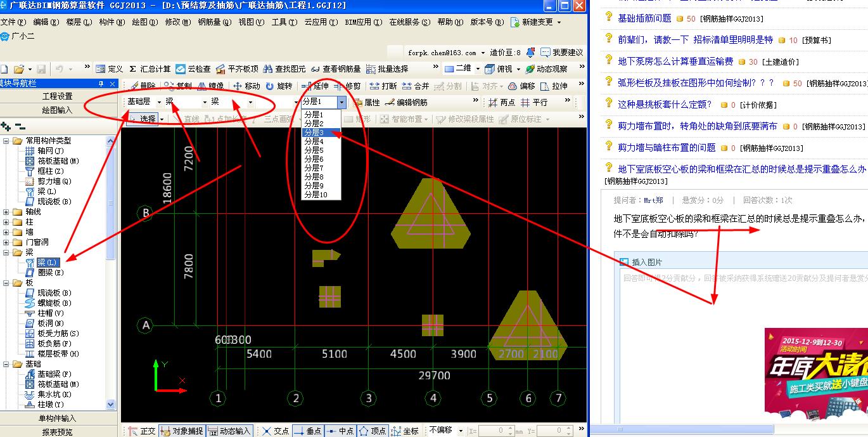Click 平行 (parallel) auxiliary axis tool
This screenshot has width=868, height=437.
(534, 102)
